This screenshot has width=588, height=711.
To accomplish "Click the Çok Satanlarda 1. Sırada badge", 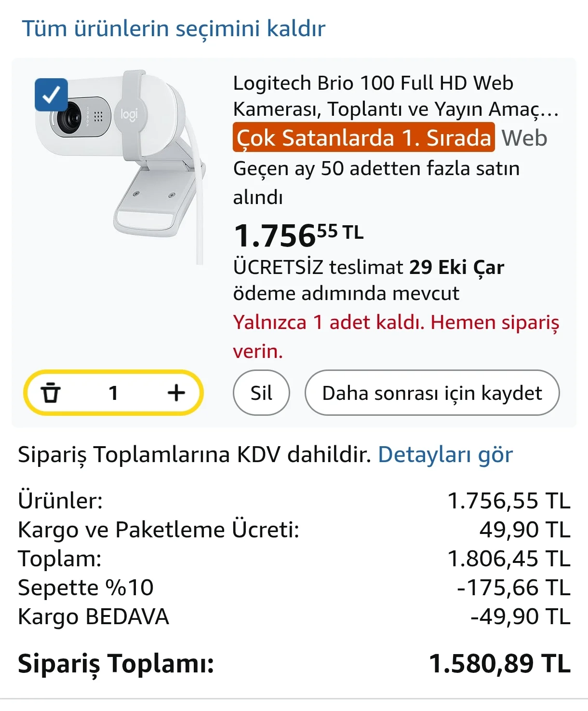I will 364,138.
